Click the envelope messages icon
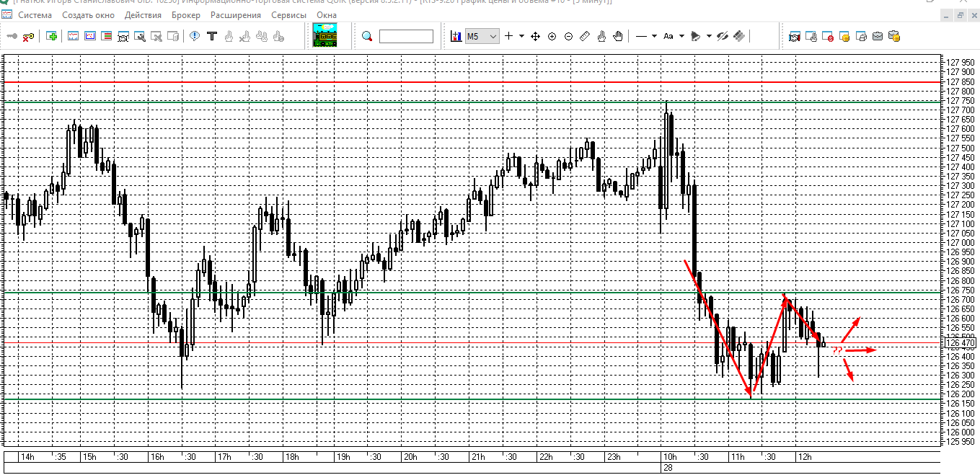Viewport: 980px width, 475px height. click(878, 36)
